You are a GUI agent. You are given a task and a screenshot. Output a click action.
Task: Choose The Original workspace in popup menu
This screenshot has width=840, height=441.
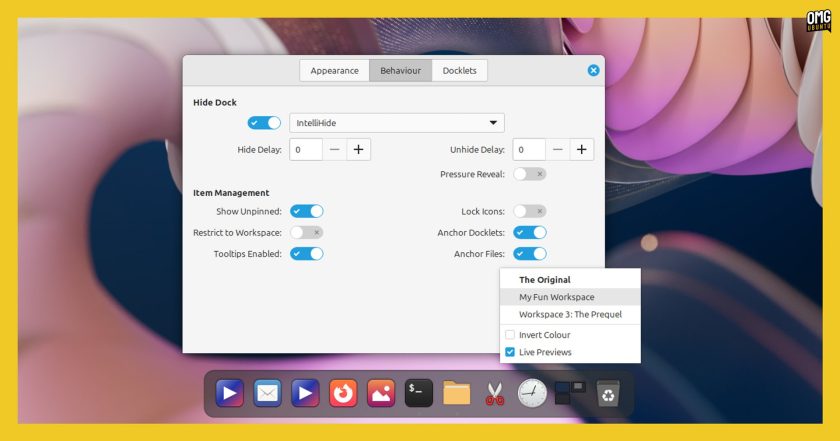[570, 280]
